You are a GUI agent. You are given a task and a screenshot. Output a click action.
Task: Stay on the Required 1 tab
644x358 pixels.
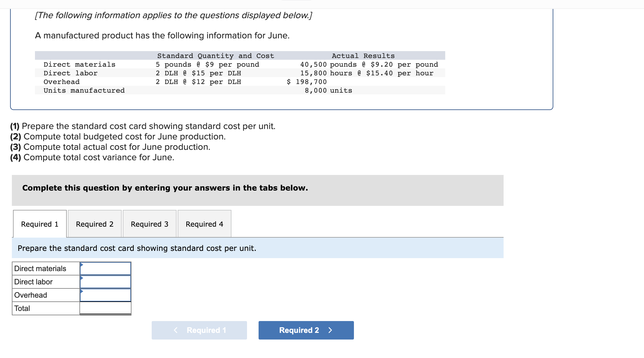[x=40, y=224]
